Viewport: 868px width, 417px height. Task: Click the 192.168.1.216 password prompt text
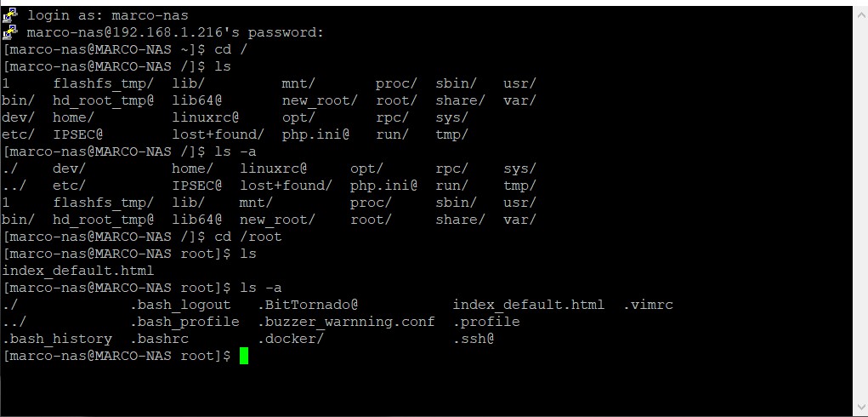(x=176, y=32)
